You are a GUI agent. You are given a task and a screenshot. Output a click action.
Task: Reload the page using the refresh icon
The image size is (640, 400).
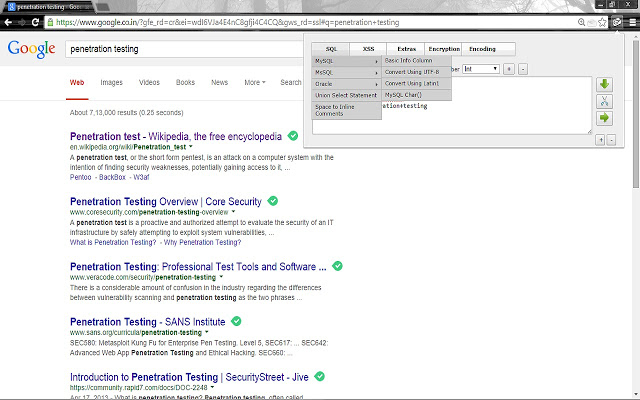pos(35,22)
